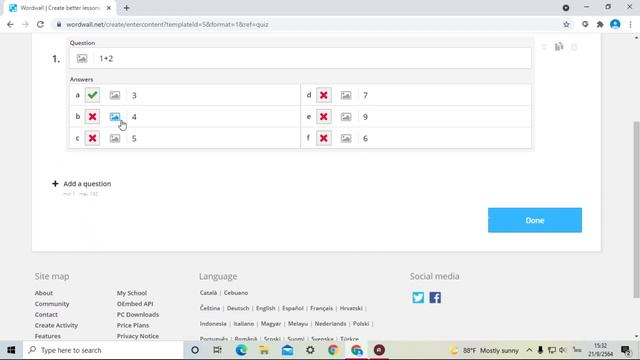Click the blue Done button
The height and width of the screenshot is (360, 640).
click(x=535, y=220)
